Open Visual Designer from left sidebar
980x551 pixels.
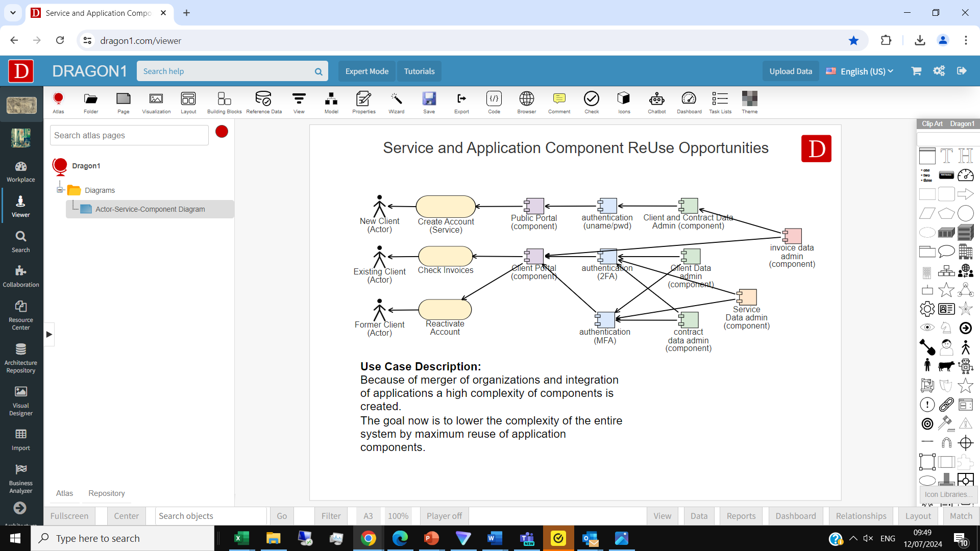21,401
